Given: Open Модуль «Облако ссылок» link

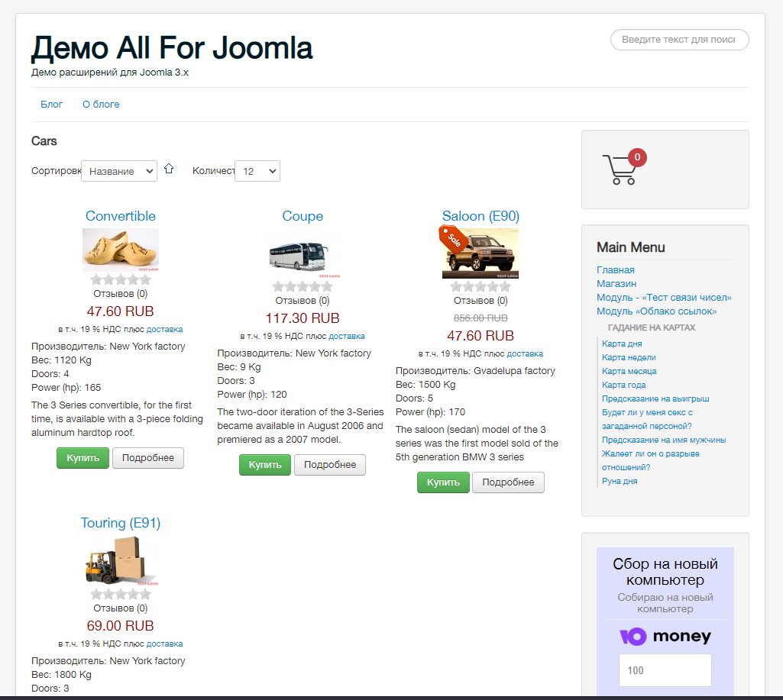Looking at the screenshot, I should (657, 311).
